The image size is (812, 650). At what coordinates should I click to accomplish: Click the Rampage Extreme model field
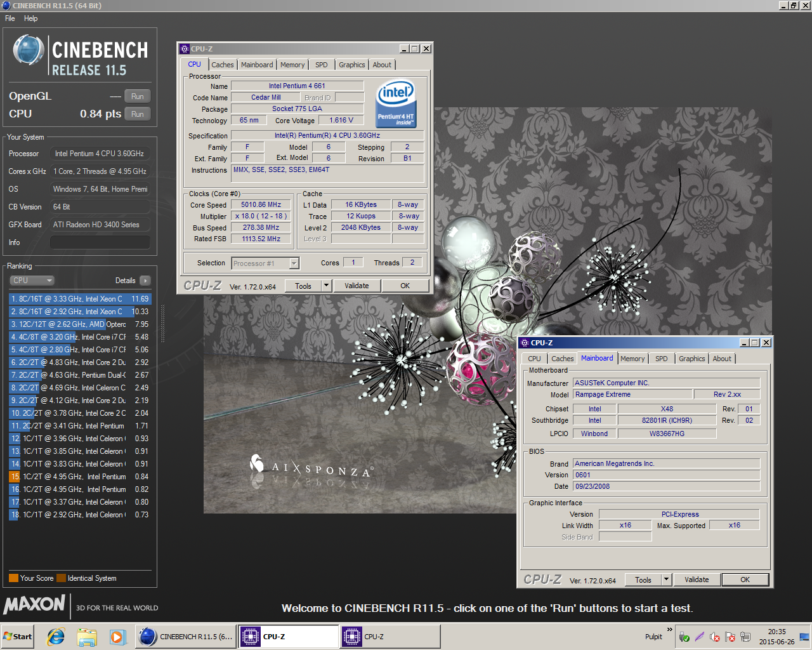(x=632, y=395)
